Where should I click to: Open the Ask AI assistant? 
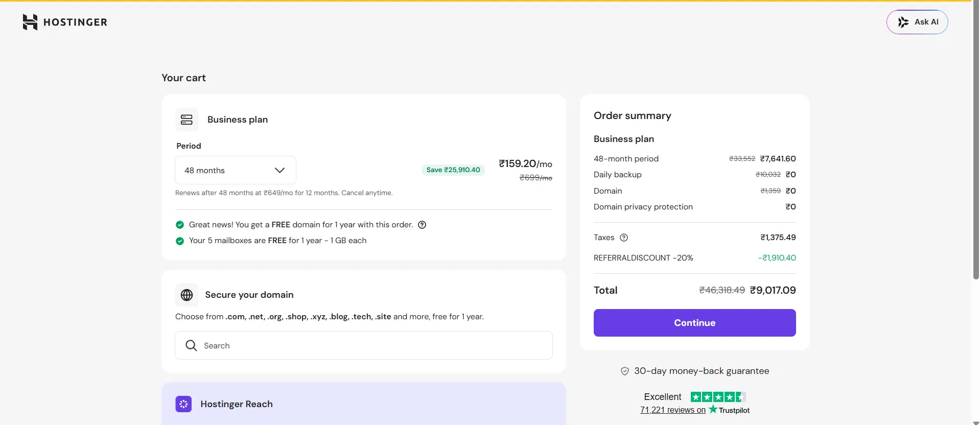pos(917,22)
